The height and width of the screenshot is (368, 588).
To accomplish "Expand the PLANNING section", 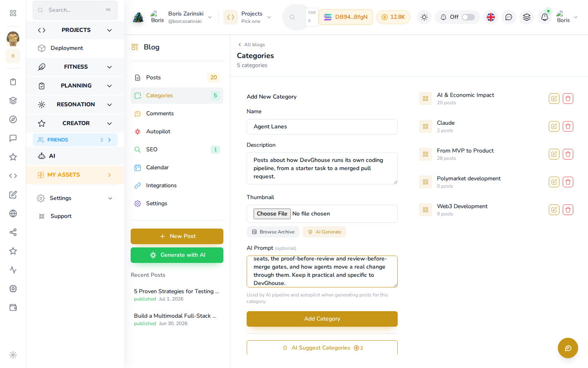I will point(75,86).
